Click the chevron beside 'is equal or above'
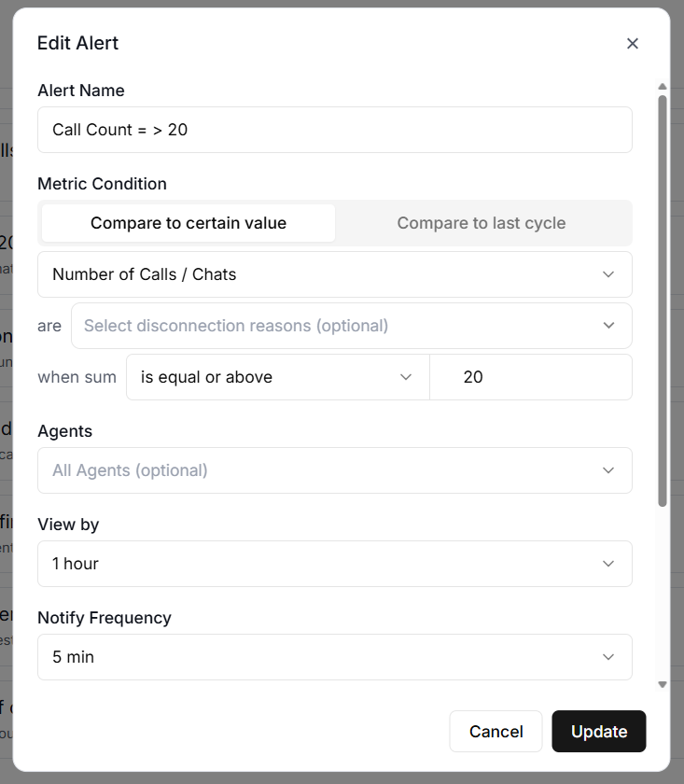 pyautogui.click(x=406, y=377)
